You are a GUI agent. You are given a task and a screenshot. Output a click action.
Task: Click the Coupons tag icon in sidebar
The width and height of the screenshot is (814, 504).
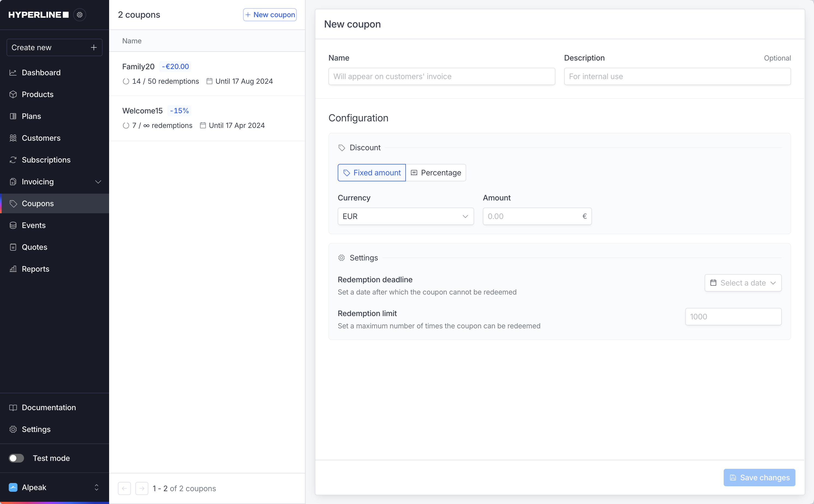tap(13, 203)
